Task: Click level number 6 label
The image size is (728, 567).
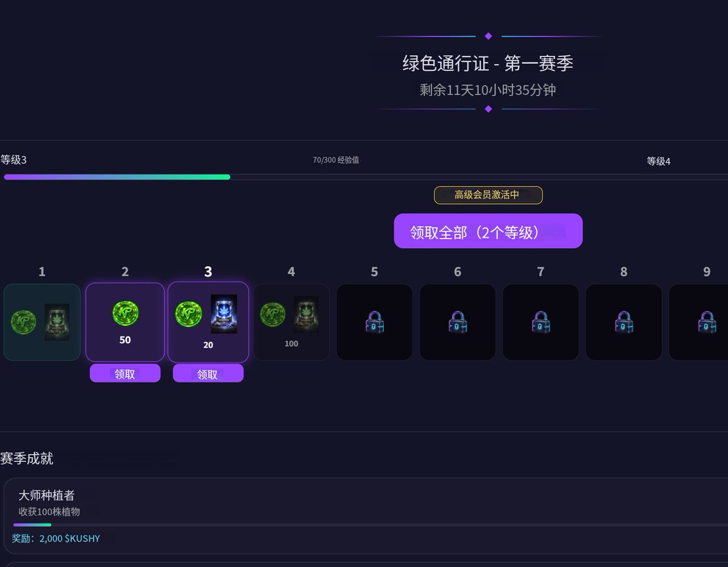Action: click(457, 271)
